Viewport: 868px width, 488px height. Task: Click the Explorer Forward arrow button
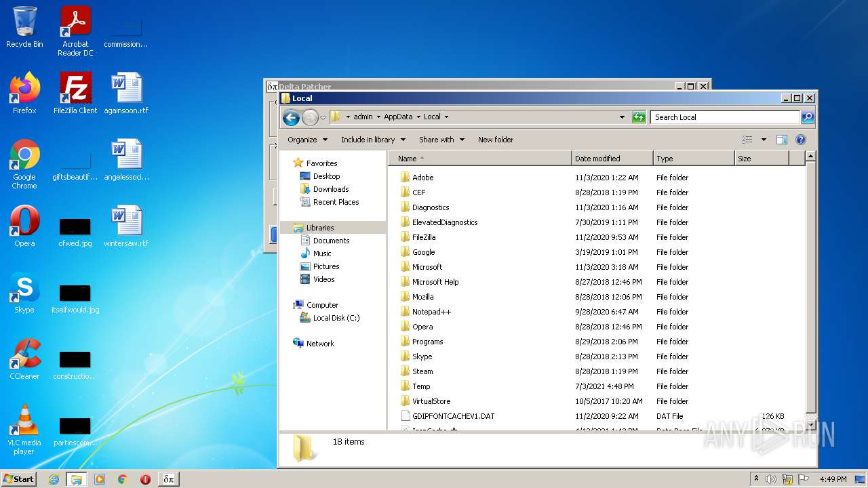tap(310, 117)
